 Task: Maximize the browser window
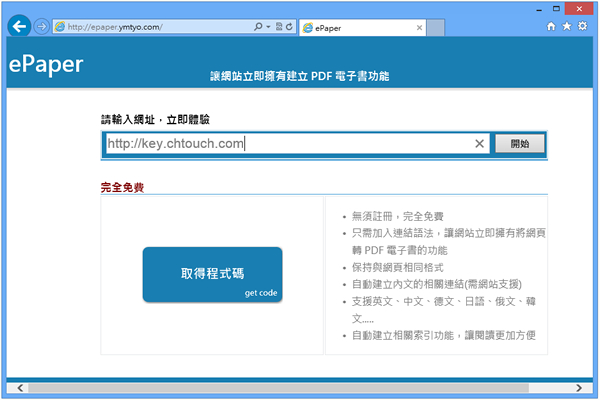pos(556,8)
